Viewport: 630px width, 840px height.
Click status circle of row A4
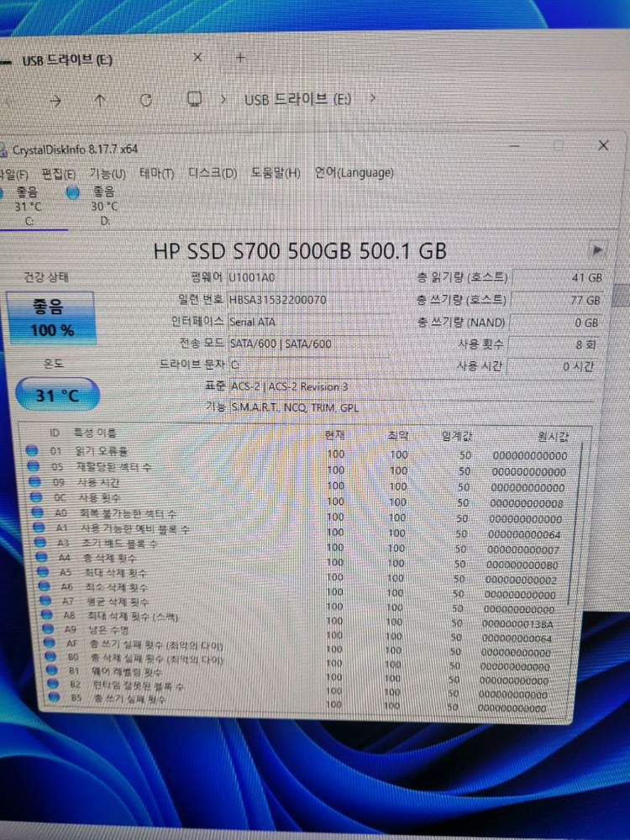tap(42, 557)
